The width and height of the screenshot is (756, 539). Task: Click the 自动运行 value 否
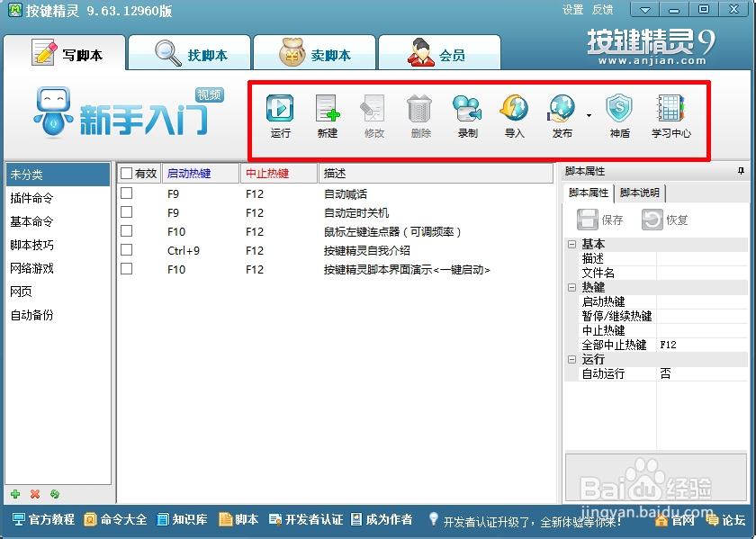(702, 373)
